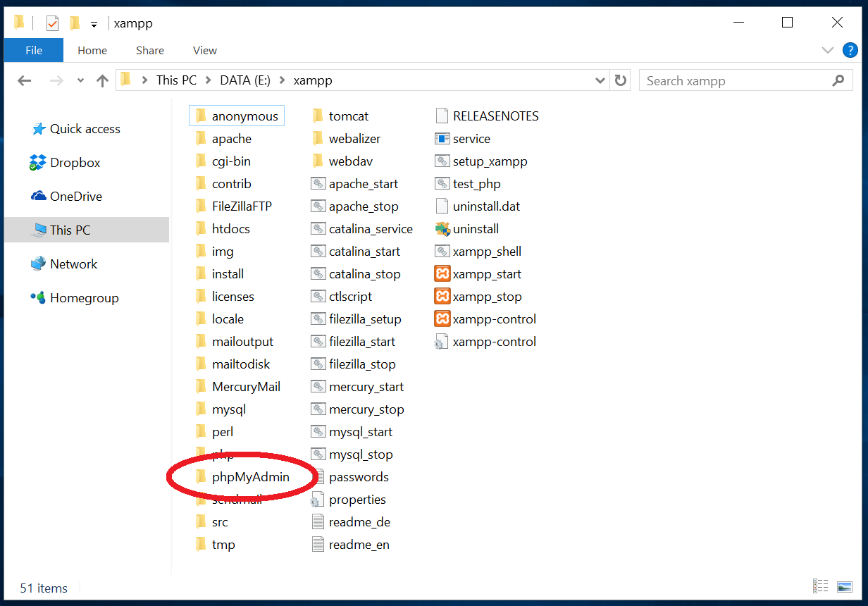Select the cgi-bin folder name
This screenshot has width=868, height=606.
click(x=231, y=161)
